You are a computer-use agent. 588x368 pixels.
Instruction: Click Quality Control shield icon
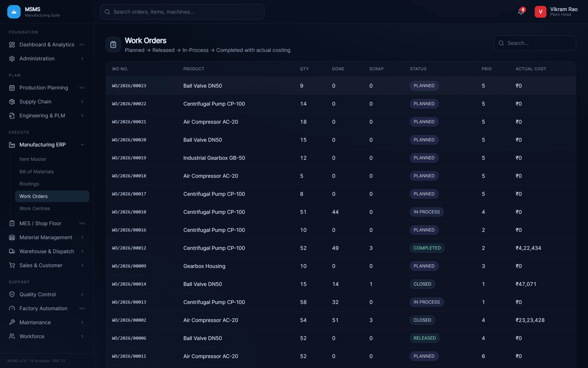click(12, 294)
